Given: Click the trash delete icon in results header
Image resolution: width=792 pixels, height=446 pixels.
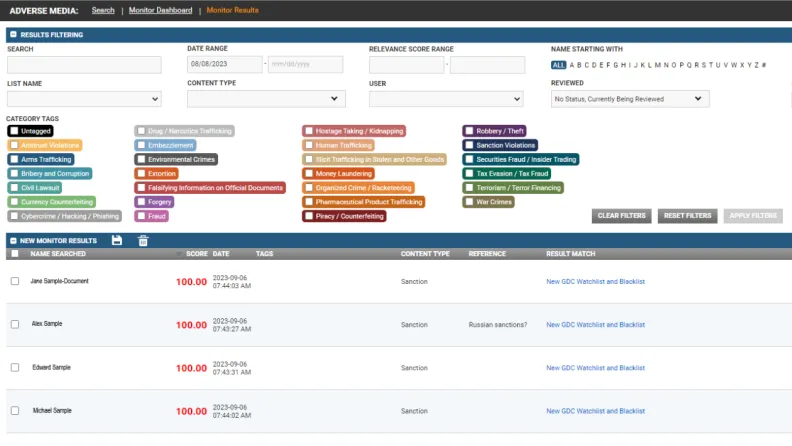Looking at the screenshot, I should [143, 241].
